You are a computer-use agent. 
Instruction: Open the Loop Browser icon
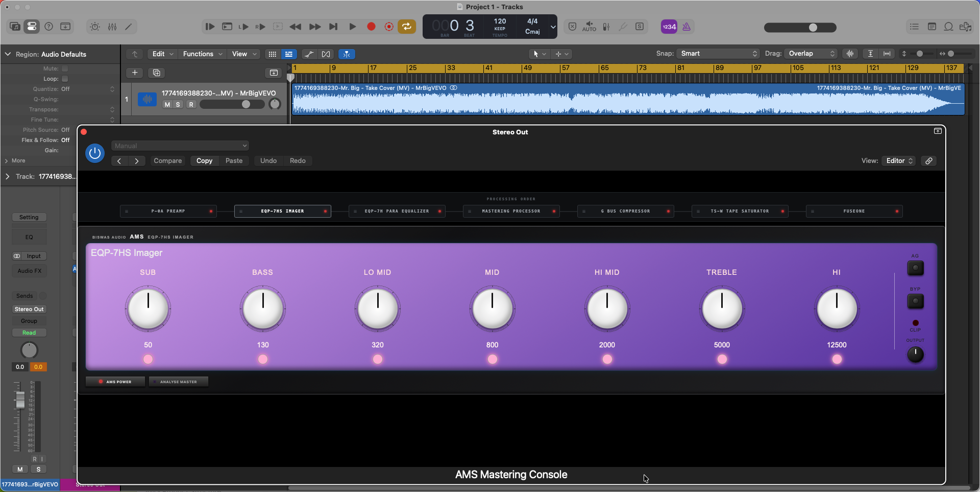948,27
